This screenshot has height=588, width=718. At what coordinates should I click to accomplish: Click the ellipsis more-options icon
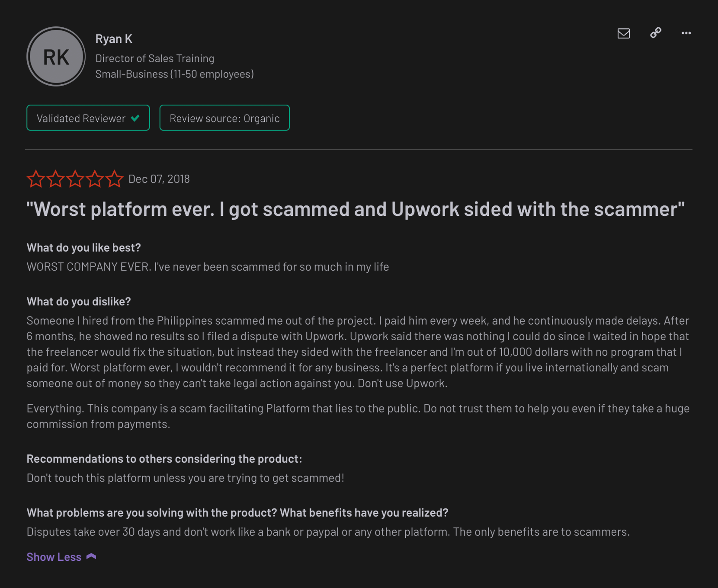pos(686,33)
